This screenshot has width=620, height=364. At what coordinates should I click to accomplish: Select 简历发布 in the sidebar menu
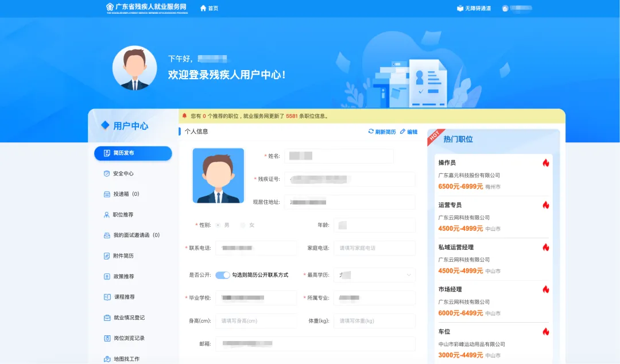tap(133, 153)
